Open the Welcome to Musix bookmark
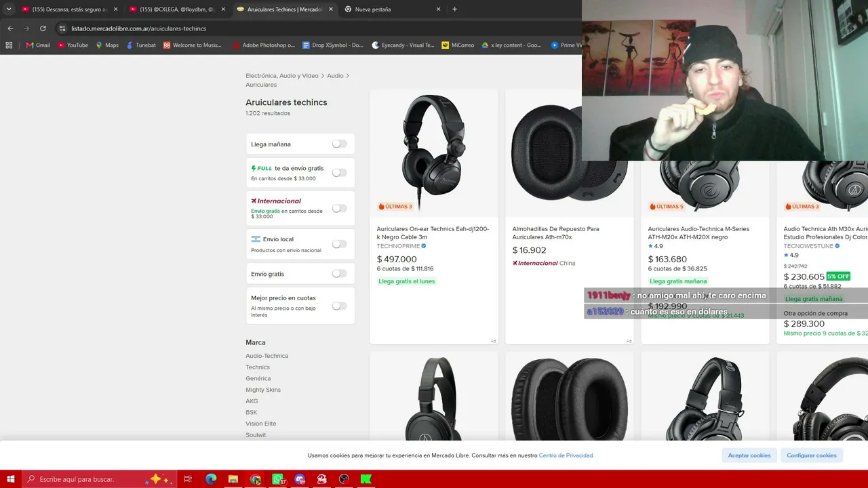Image resolution: width=868 pixels, height=488 pixels. pyautogui.click(x=193, y=45)
